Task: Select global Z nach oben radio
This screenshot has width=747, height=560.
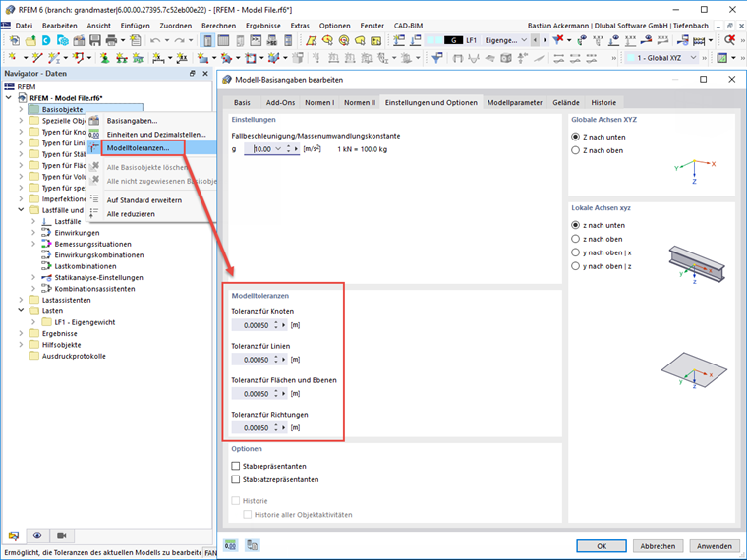Action: [576, 150]
